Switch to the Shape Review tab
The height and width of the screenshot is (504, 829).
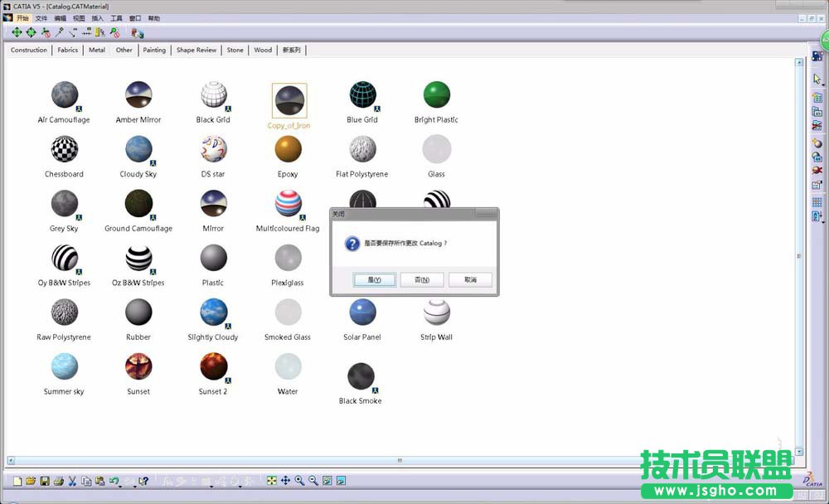pos(196,50)
